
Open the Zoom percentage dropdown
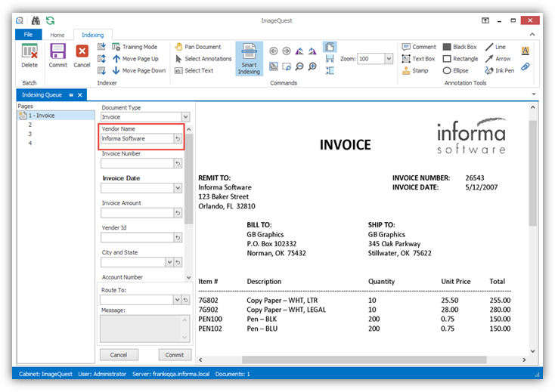389,59
